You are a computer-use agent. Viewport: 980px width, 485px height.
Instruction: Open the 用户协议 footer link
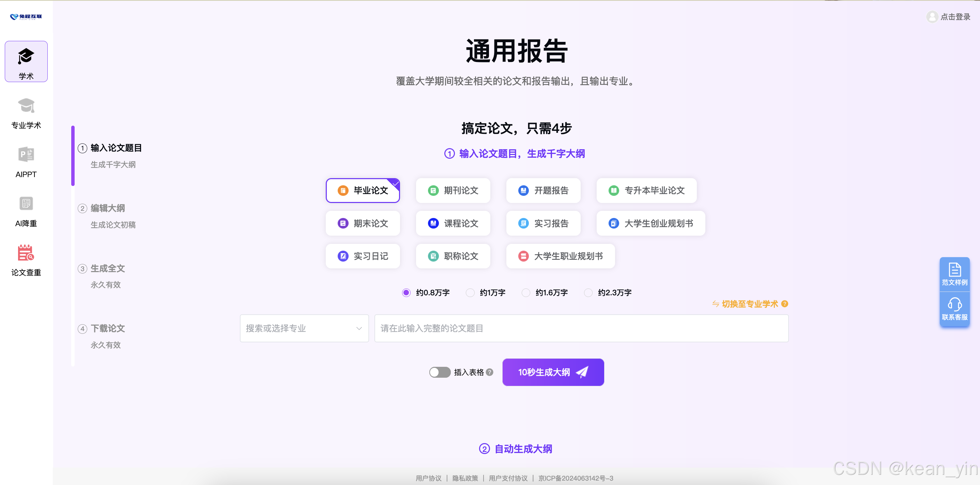(x=428, y=478)
